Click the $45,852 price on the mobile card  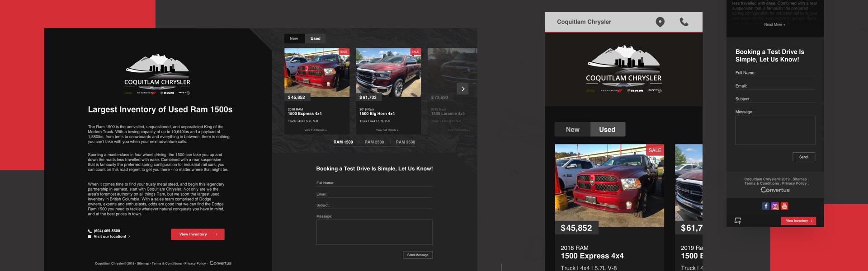tap(576, 228)
